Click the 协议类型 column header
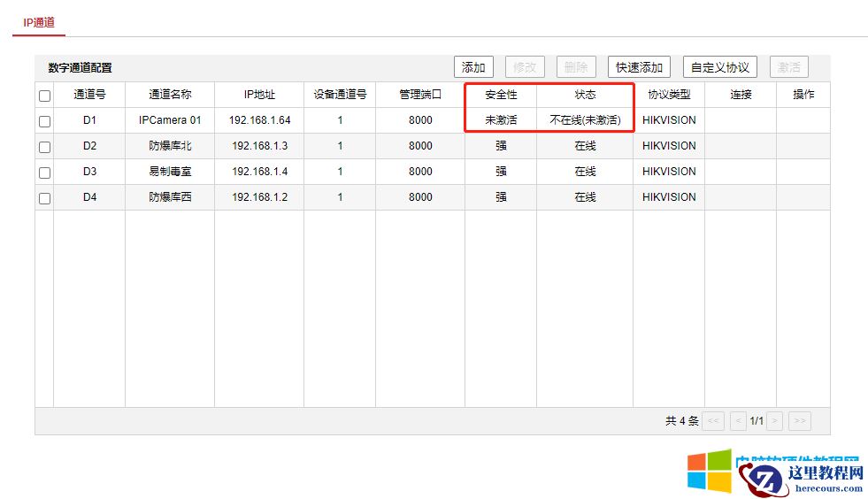This screenshot has height=499, width=868. [x=669, y=95]
